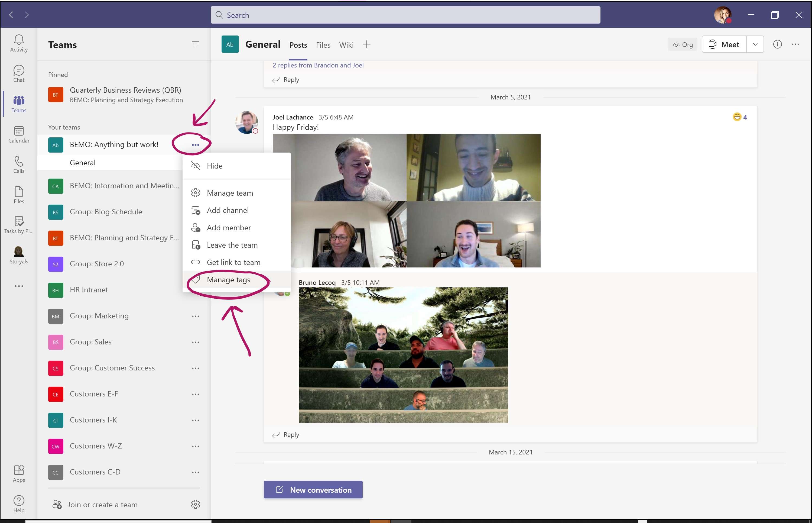Expand the Meet button dropdown arrow
This screenshot has width=812, height=523.
point(755,44)
